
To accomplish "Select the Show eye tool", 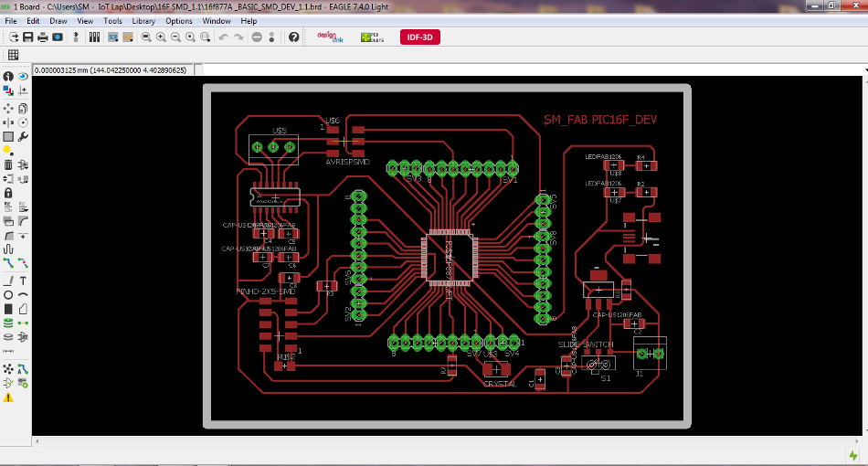I will 23,77.
